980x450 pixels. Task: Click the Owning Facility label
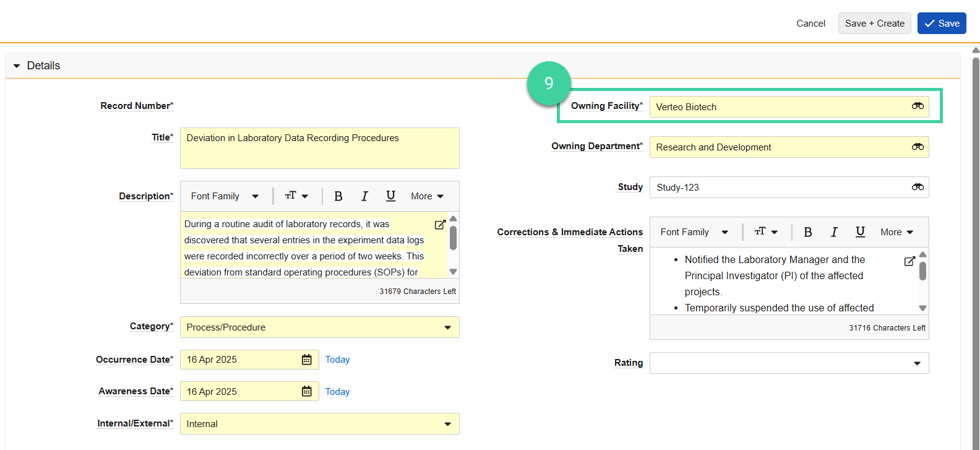[607, 106]
